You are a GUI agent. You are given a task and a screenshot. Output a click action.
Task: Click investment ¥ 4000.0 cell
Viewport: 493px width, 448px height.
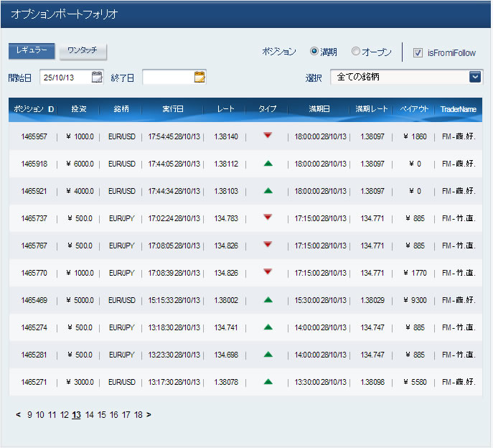pos(80,191)
